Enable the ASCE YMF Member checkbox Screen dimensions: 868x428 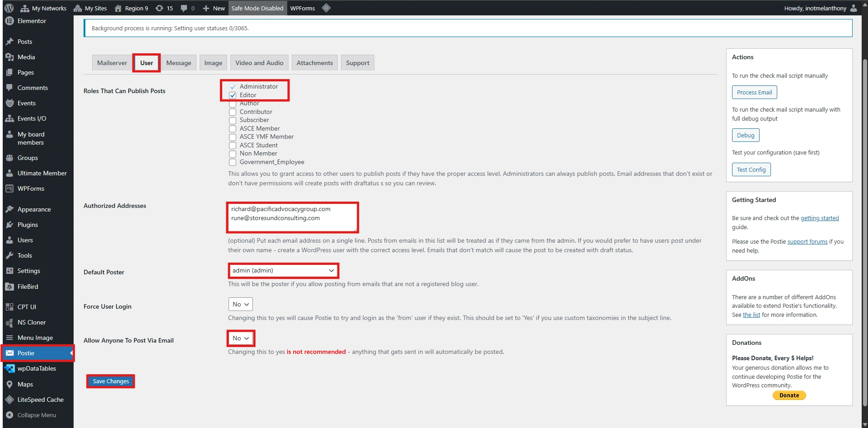233,137
